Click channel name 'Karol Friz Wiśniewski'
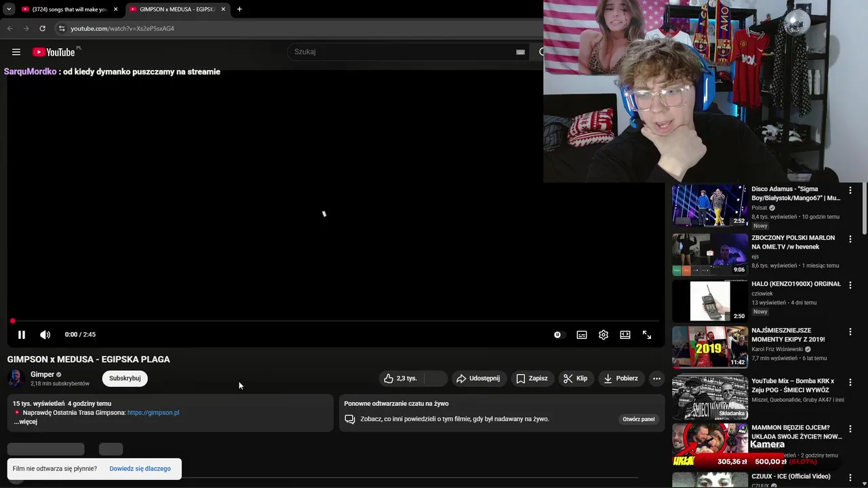This screenshot has height=488, width=868. [777, 350]
